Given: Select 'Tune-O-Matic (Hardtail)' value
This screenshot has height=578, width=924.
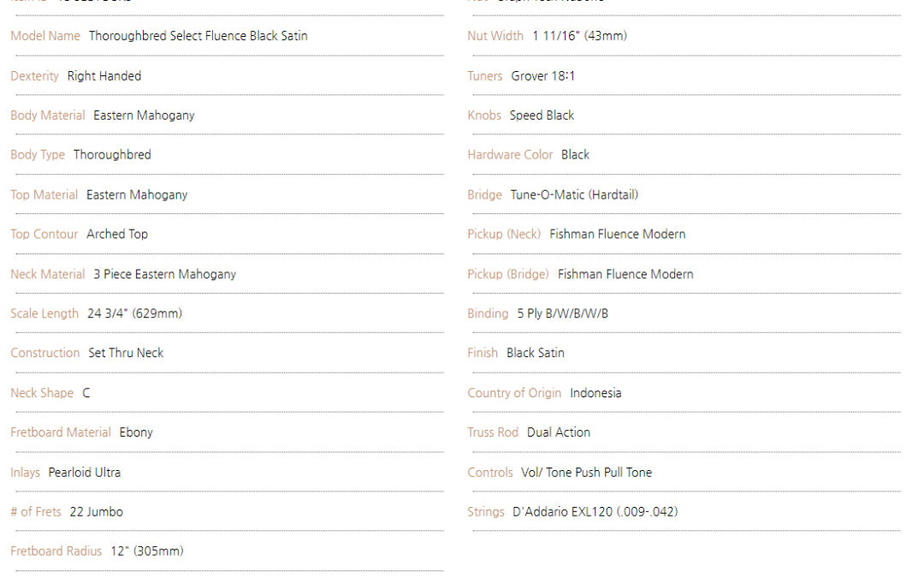Looking at the screenshot, I should click(575, 194).
